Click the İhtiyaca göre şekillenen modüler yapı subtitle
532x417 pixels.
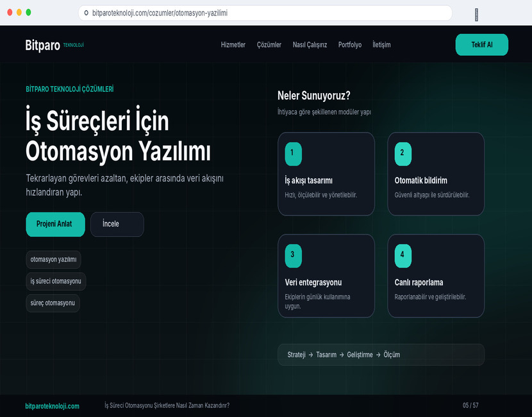click(324, 112)
